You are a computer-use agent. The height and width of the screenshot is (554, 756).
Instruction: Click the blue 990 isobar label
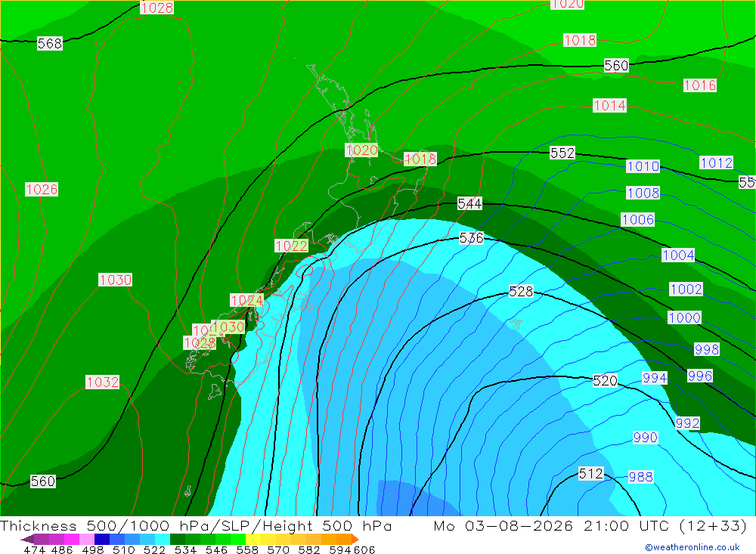645,438
